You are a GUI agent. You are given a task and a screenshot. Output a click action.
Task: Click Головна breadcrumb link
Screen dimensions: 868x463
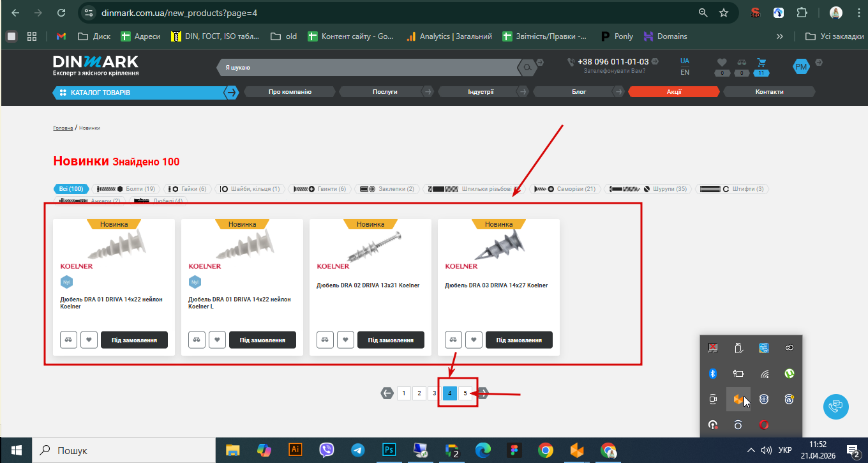63,128
